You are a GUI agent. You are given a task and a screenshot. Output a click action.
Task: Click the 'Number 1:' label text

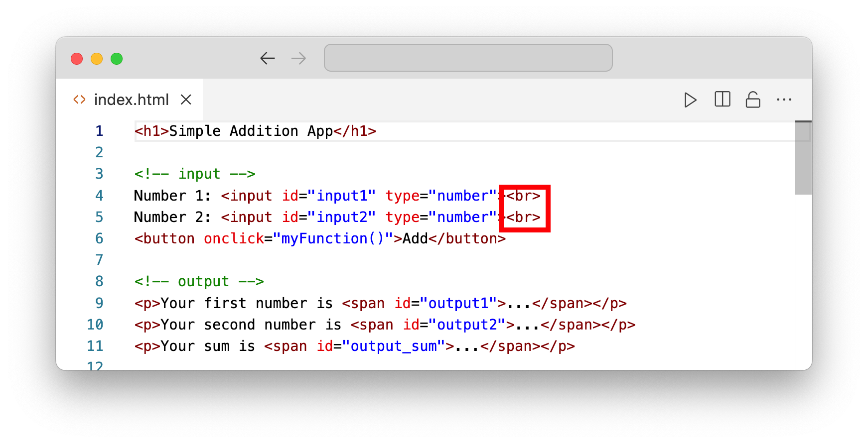click(x=172, y=196)
